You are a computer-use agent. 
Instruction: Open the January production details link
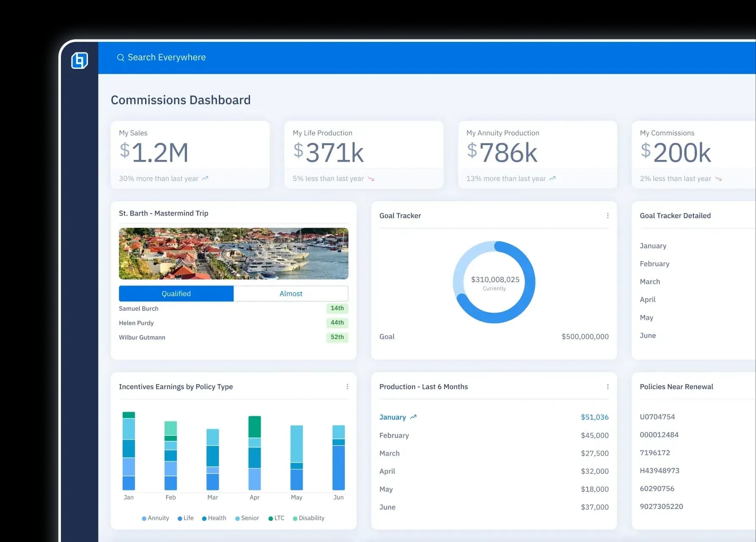coord(393,417)
